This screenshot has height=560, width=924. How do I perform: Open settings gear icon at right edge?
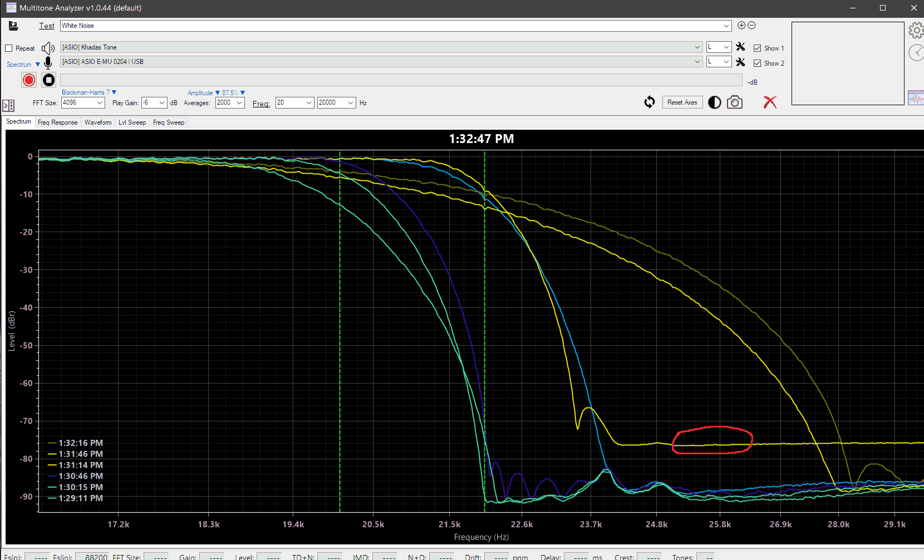916,30
